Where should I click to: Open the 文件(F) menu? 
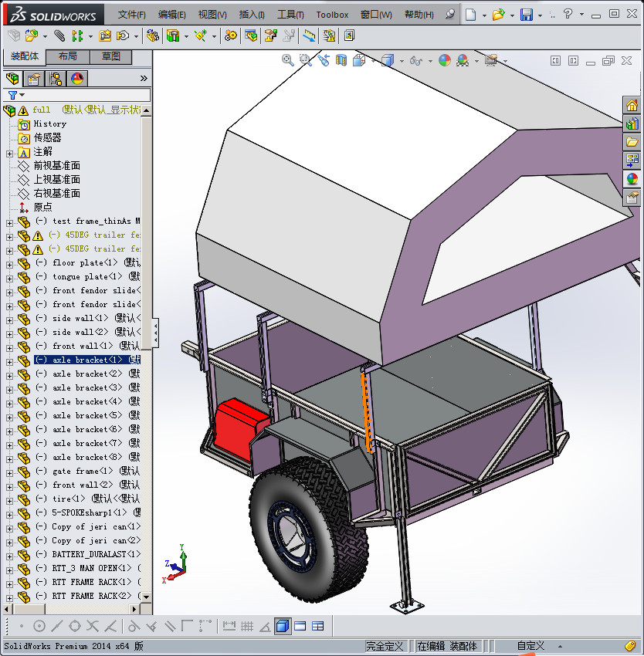point(131,15)
